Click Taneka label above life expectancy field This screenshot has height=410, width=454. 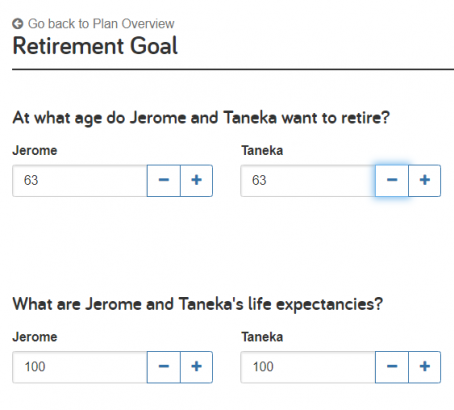(x=262, y=337)
